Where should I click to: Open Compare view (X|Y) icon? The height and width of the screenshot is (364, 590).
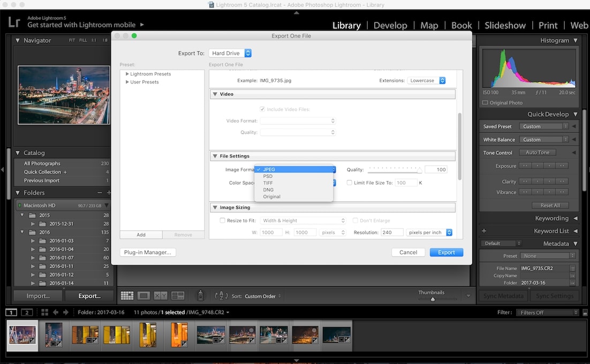point(161,296)
